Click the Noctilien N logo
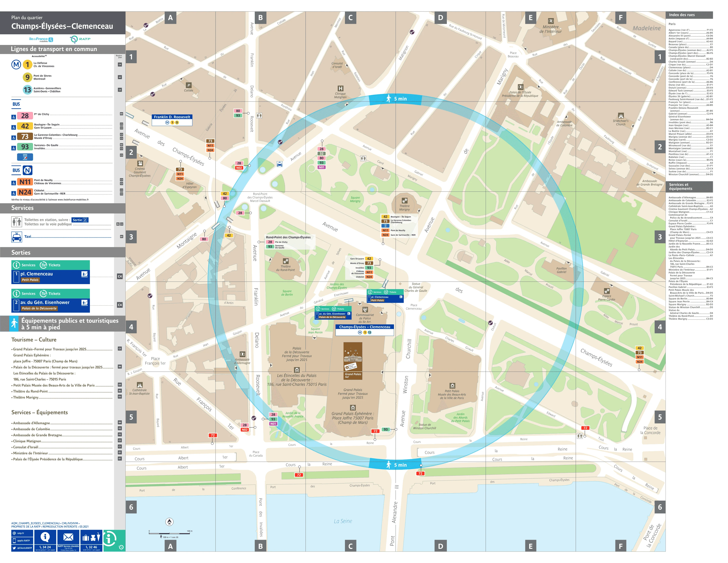 pyautogui.click(x=28, y=170)
